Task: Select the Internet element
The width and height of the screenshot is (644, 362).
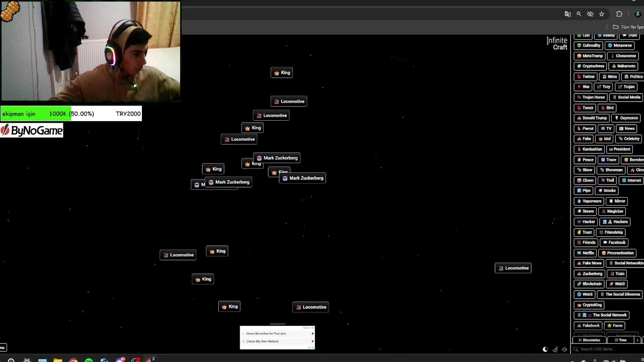Action: tap(631, 180)
